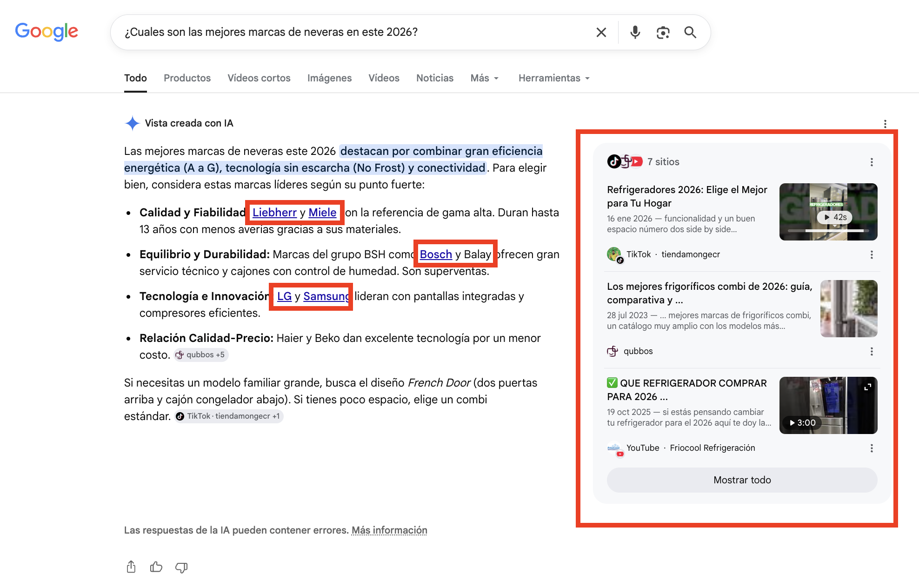The width and height of the screenshot is (919, 588).
Task: Open Google Lens image search icon
Action: tap(663, 32)
